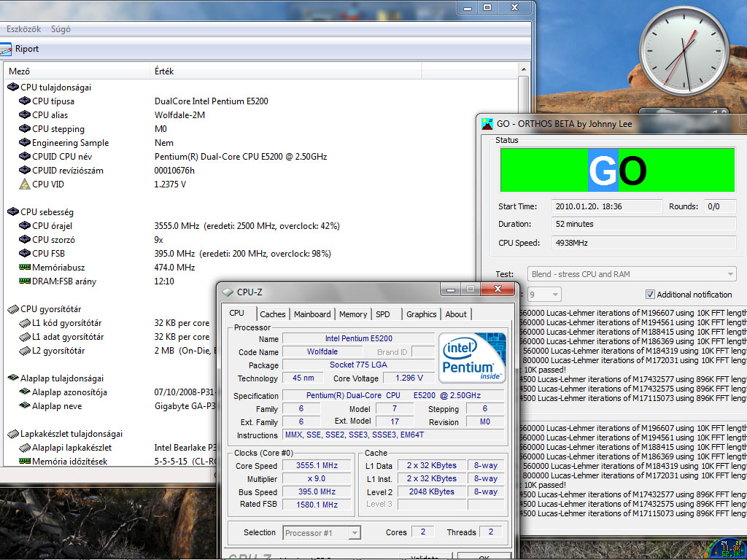This screenshot has height=560, width=747.
Task: Click the warning icon beside CPU VID
Action: coord(25,184)
